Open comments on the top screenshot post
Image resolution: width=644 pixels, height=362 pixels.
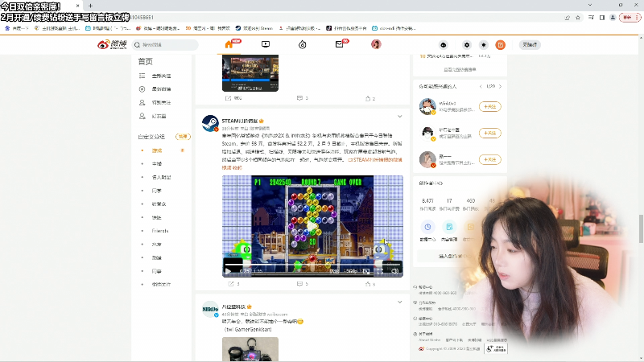pos(299,98)
